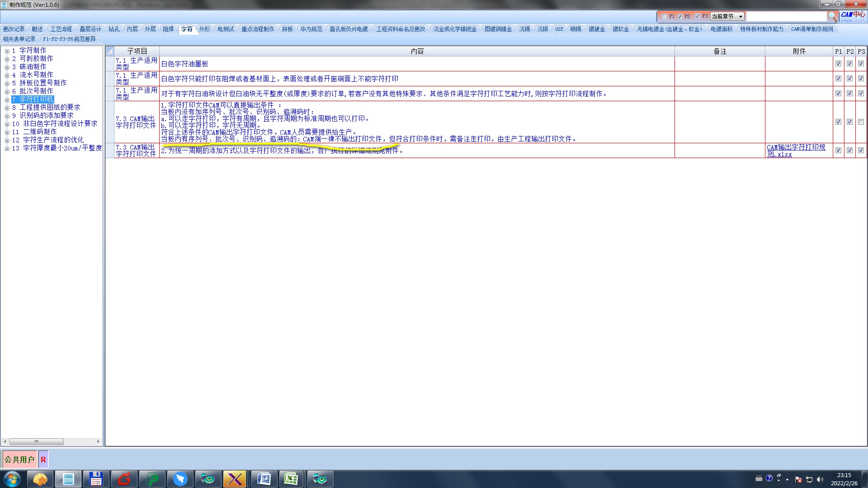The height and width of the screenshot is (488, 868).
Task: Tick the P3 checkbox for 7.3 CAM输出 row one
Action: coord(861,122)
